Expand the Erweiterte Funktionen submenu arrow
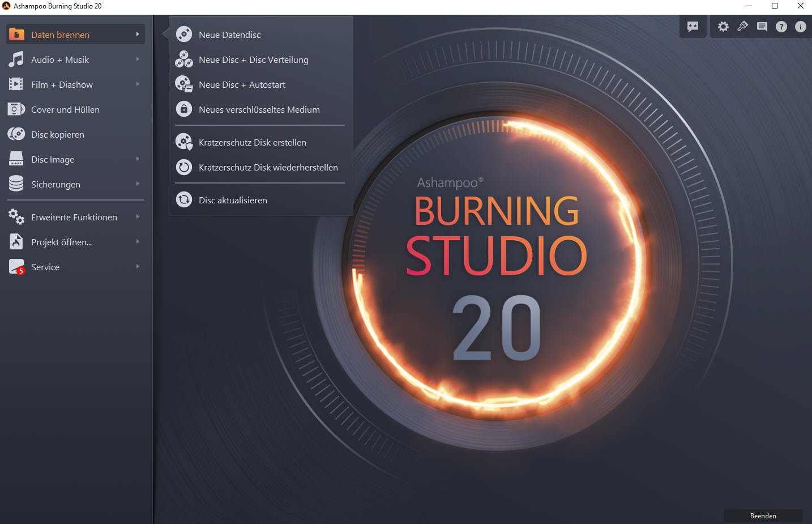 click(138, 217)
